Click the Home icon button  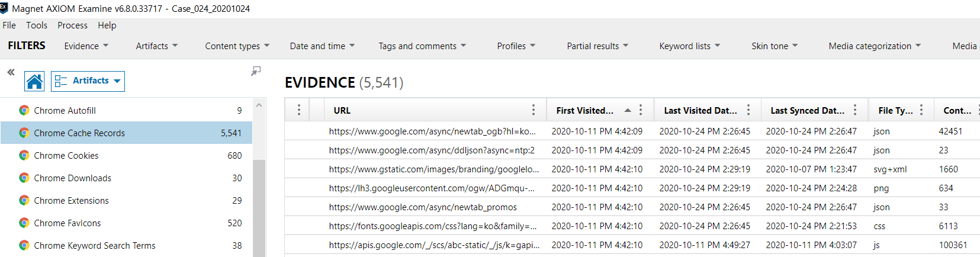click(x=34, y=81)
